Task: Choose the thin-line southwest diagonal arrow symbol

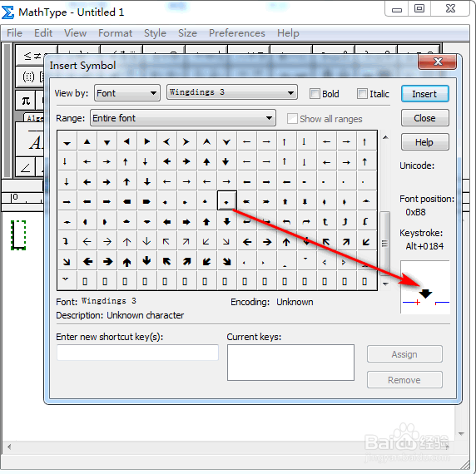Action: (206, 241)
